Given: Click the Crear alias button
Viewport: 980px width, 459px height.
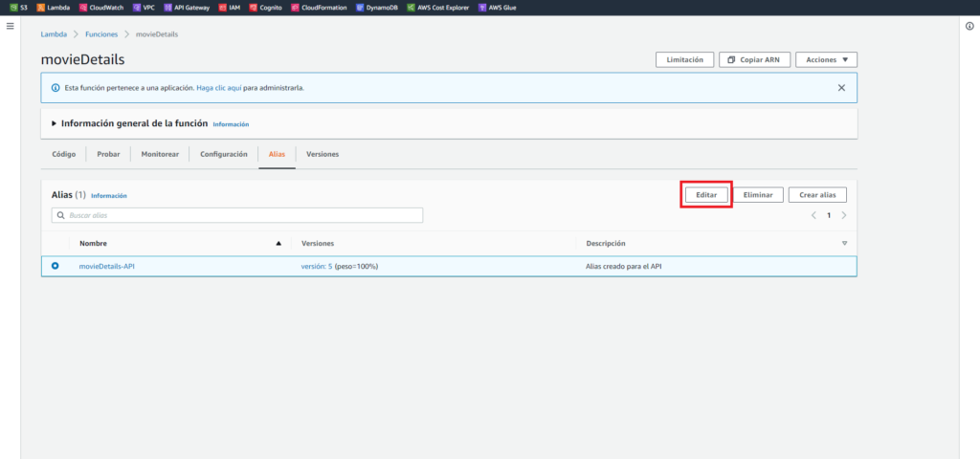Looking at the screenshot, I should [817, 194].
